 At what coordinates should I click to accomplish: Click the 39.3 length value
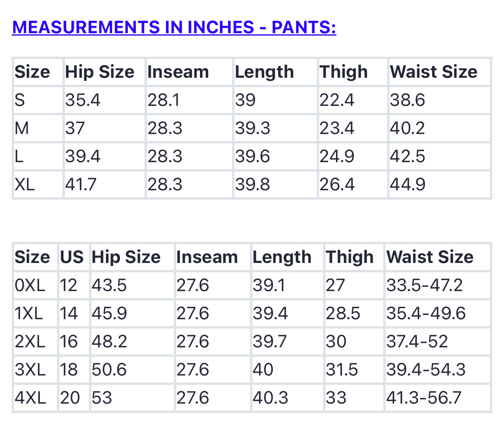(x=252, y=128)
